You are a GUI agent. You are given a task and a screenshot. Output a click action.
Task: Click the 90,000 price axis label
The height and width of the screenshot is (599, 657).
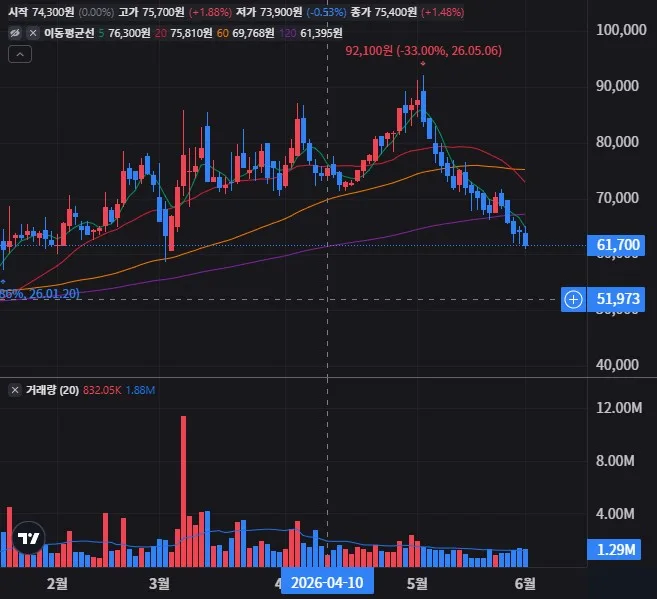pyautogui.click(x=617, y=86)
